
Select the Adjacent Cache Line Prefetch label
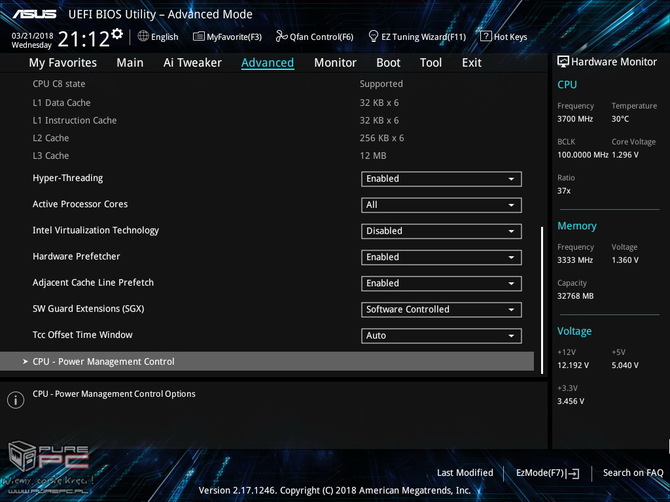tap(93, 282)
